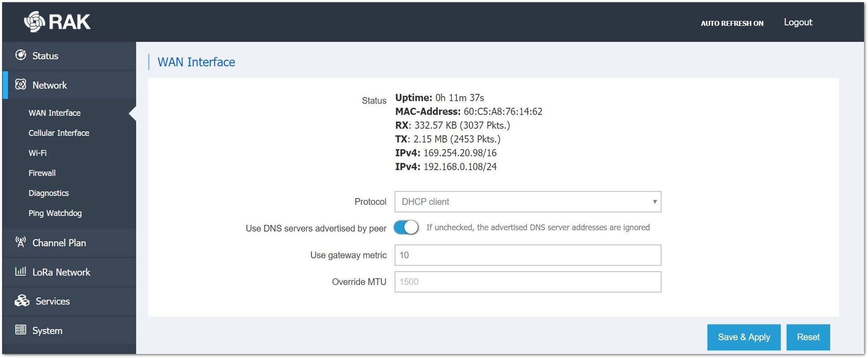868x358 pixels.
Task: Open the Wi-Fi settings page
Action: coord(37,153)
